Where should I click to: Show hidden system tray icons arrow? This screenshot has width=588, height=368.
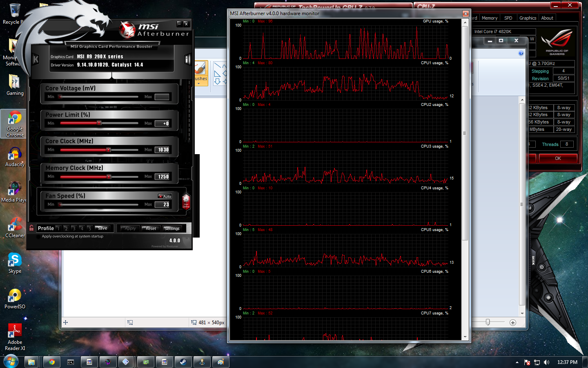coord(517,362)
